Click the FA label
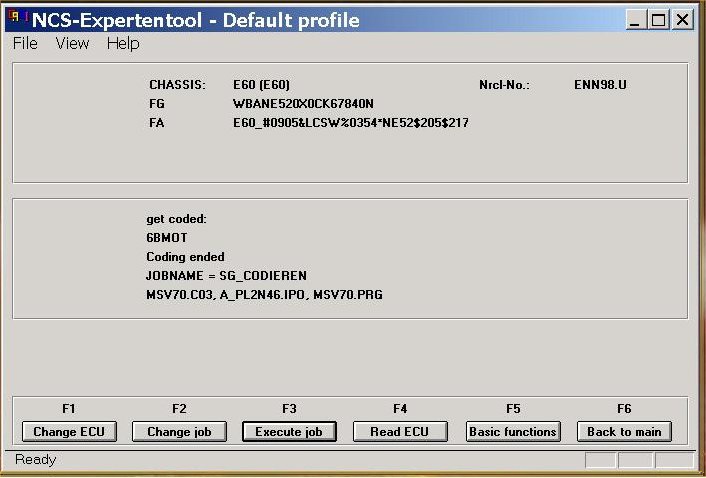The height and width of the screenshot is (478, 706). 156,123
